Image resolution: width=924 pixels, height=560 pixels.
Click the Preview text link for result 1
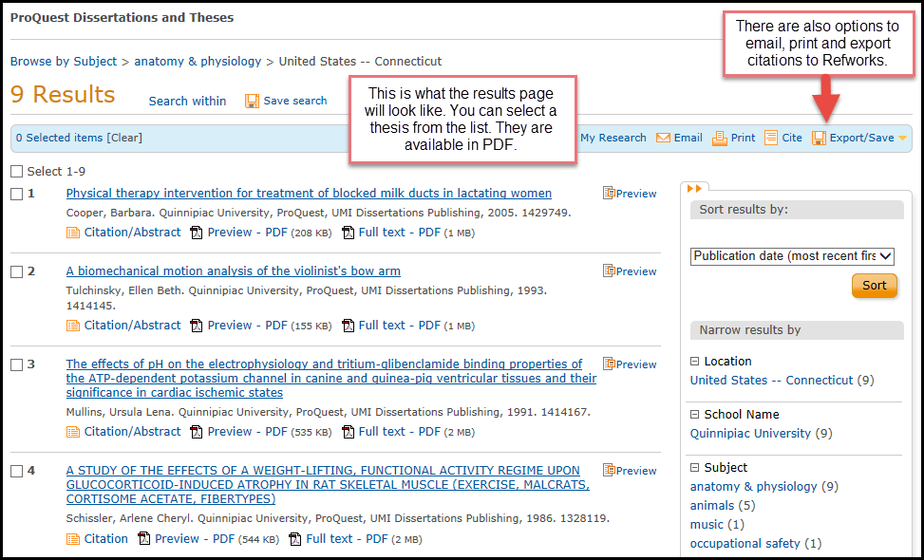point(636,194)
